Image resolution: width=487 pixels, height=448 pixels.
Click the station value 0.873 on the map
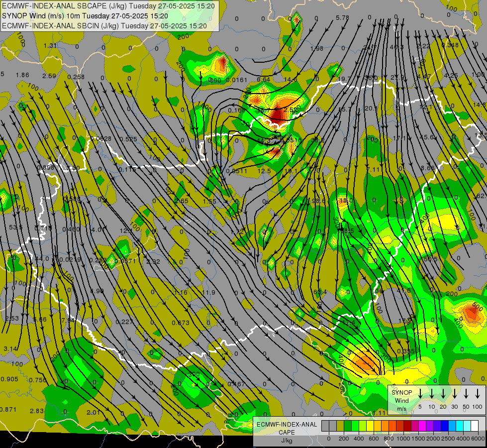[x=181, y=323]
